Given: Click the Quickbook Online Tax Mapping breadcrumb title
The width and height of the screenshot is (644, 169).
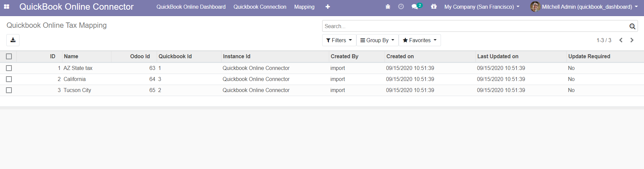Looking at the screenshot, I should (57, 25).
